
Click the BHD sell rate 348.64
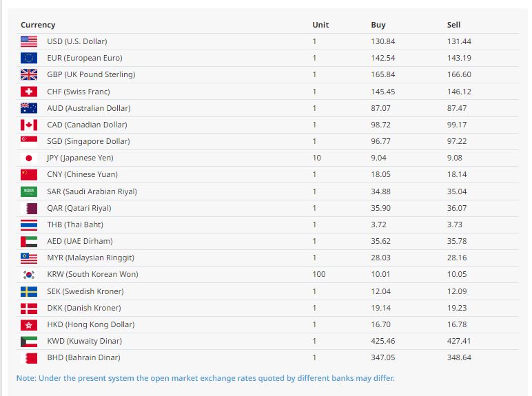(x=459, y=357)
